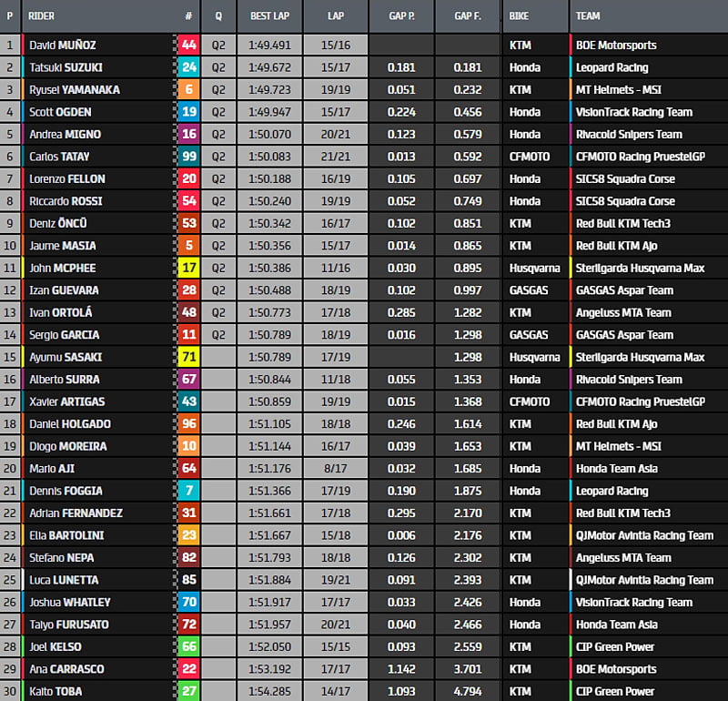The height and width of the screenshot is (701, 728).
Task: Click David Muñoz's number 44 badge
Action: click(x=188, y=45)
